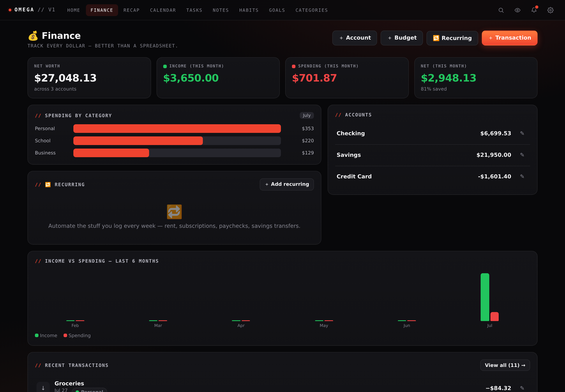Image resolution: width=565 pixels, height=392 pixels.
Task: Open the Tasks tab
Action: pos(194,10)
